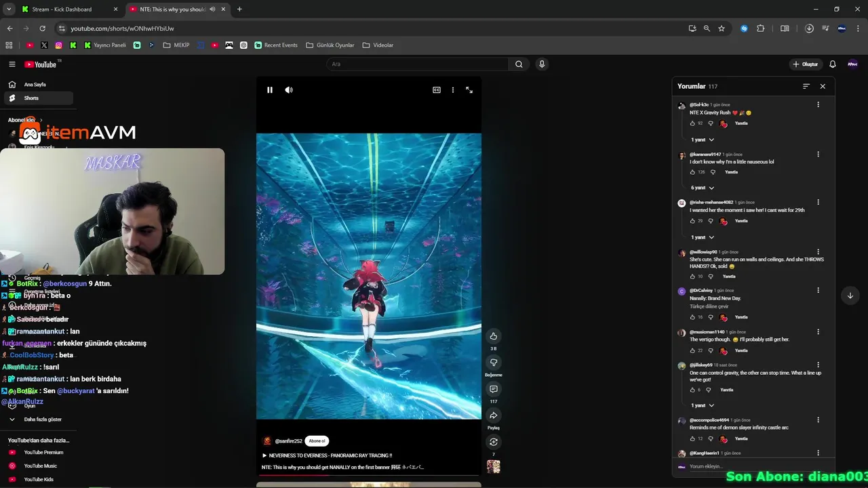868x488 pixels.
Task: Switch to Stream - Kick Dashboard tab
Action: (x=70, y=9)
